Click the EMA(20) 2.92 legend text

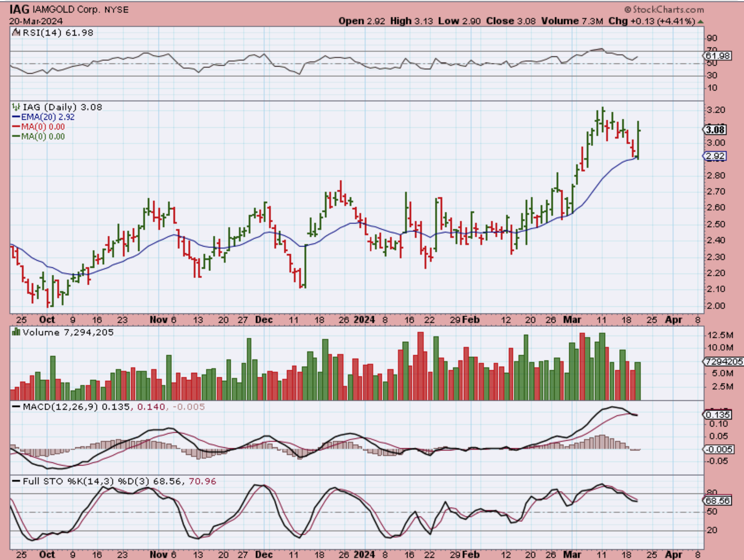48,117
